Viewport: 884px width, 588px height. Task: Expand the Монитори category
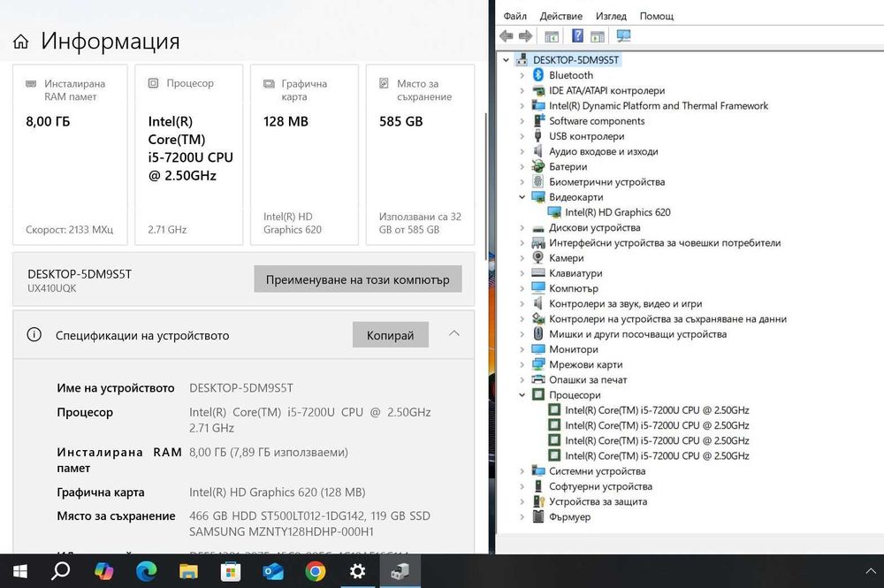(522, 349)
